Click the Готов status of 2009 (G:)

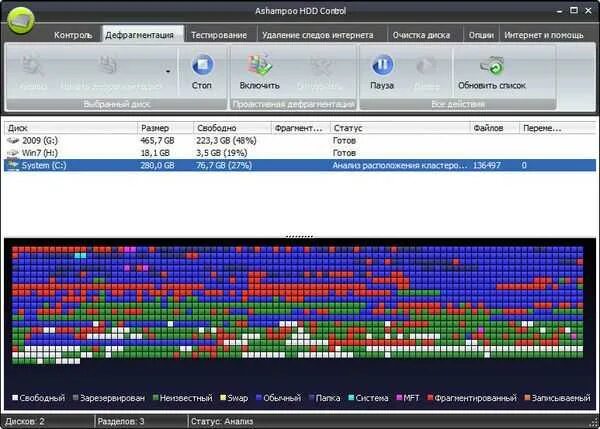(344, 141)
